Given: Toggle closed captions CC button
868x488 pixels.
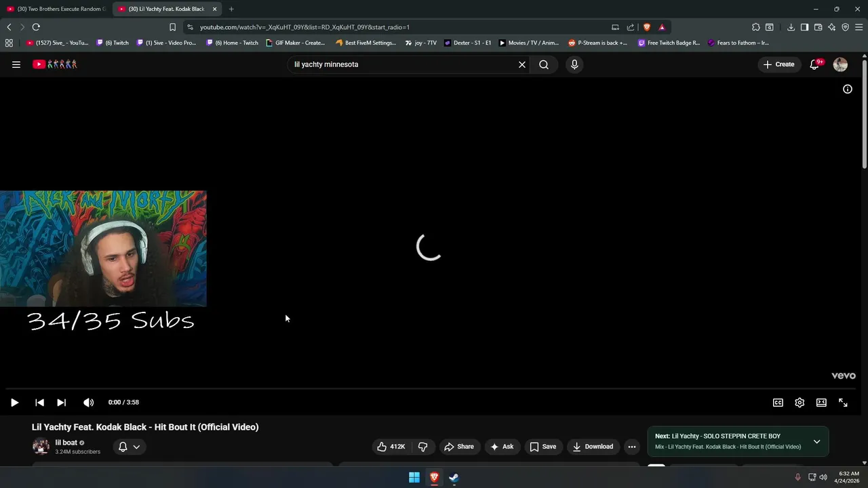Looking at the screenshot, I should coord(778,403).
